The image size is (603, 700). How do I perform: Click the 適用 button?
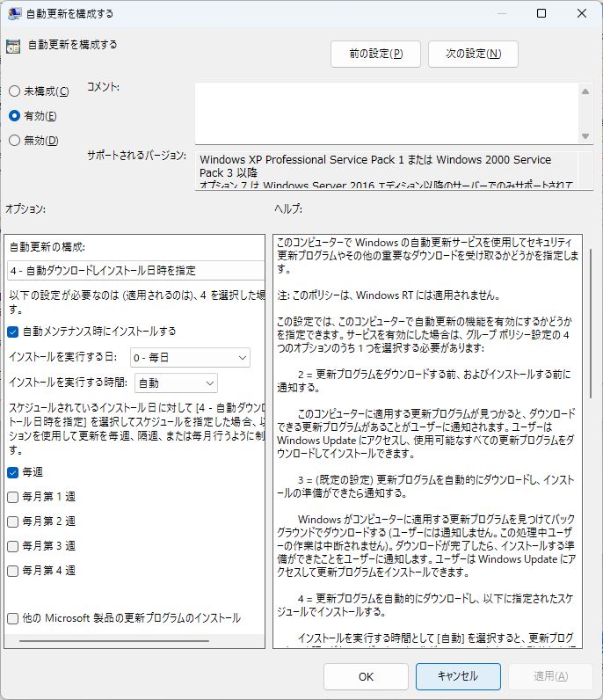(x=550, y=677)
